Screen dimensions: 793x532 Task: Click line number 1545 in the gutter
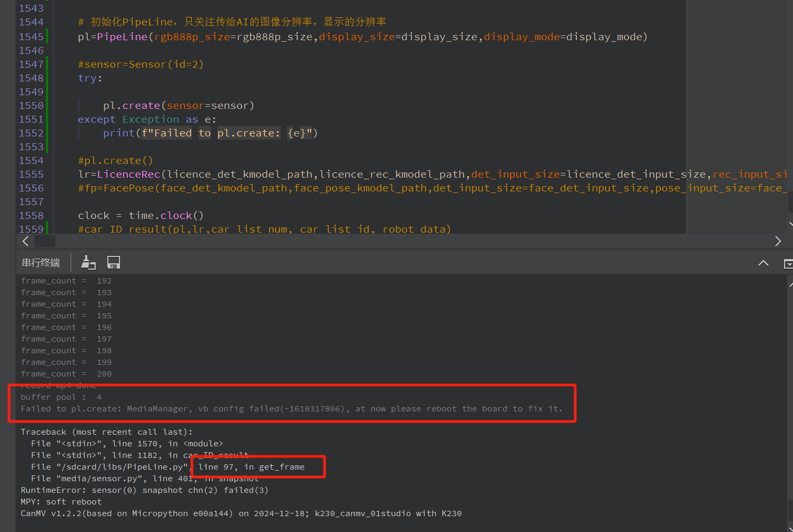31,37
